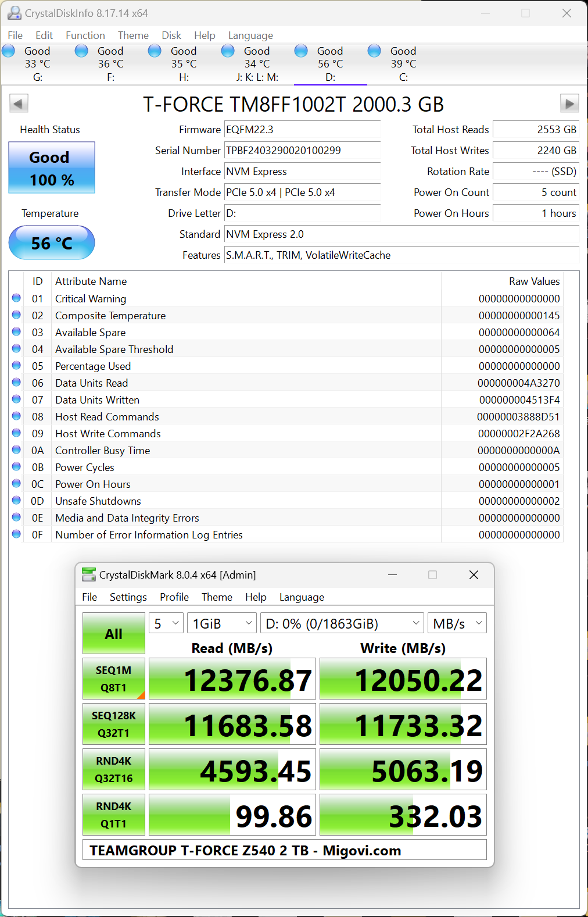588x917 pixels.
Task: Run the RND4K Q32T16 benchmark test
Action: [x=114, y=769]
